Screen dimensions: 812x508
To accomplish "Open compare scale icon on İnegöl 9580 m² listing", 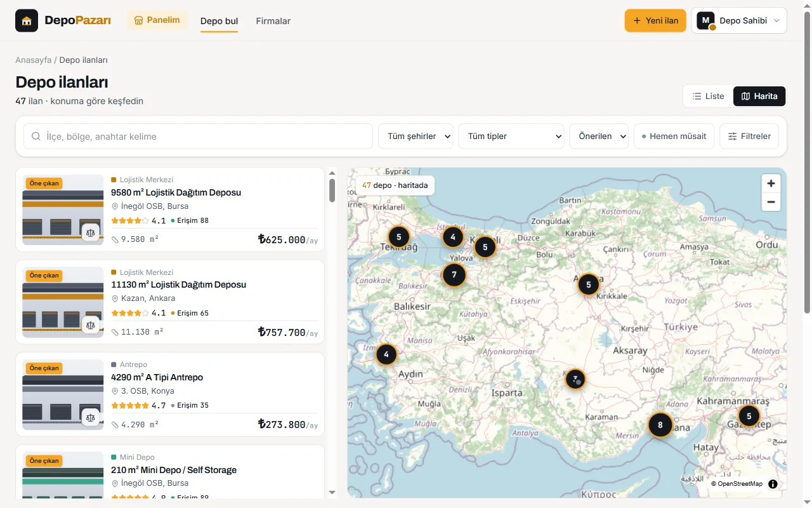I will 91,232.
